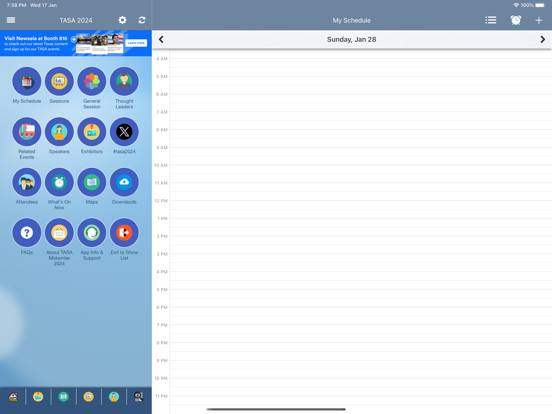
Task: Toggle the hamburger menu icon
Action: (x=11, y=20)
